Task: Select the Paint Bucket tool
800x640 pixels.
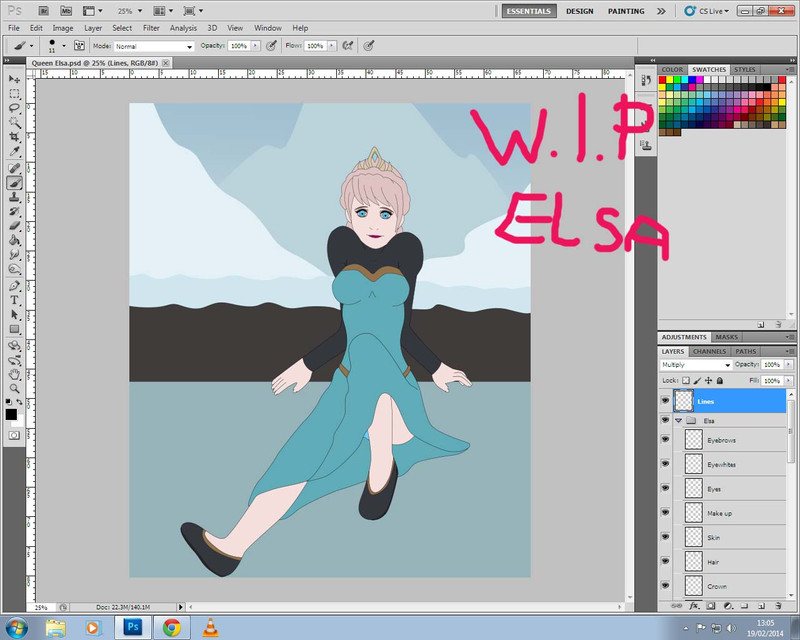Action: pyautogui.click(x=14, y=240)
